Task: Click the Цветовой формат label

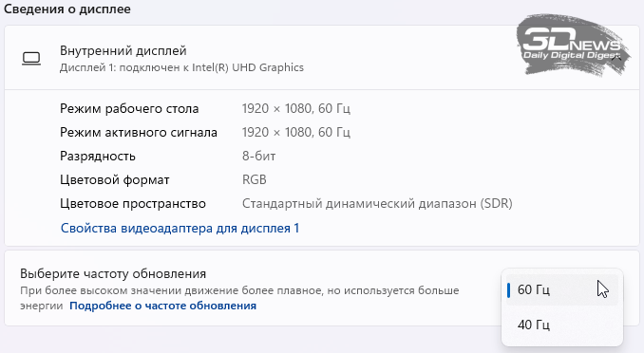Action: coord(115,179)
